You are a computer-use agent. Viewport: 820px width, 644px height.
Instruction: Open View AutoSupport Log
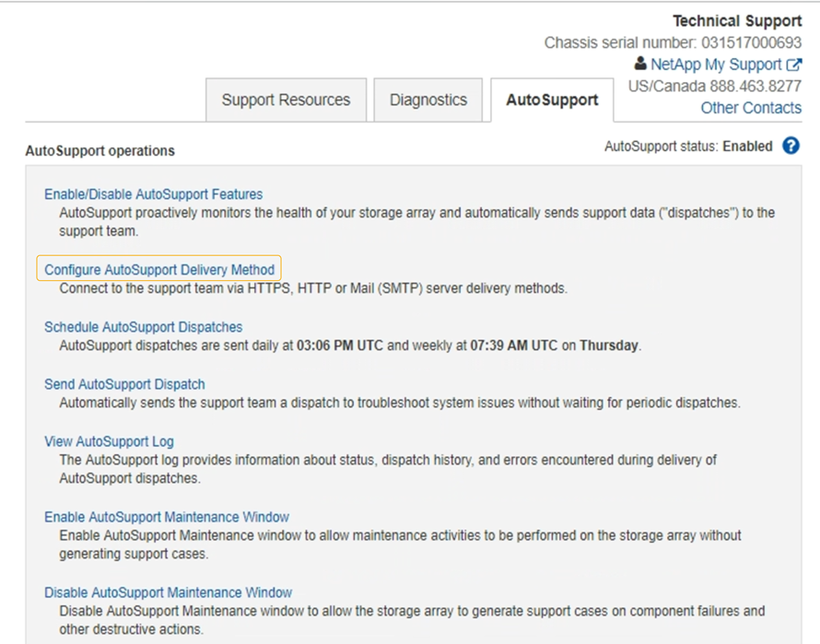pyautogui.click(x=109, y=441)
